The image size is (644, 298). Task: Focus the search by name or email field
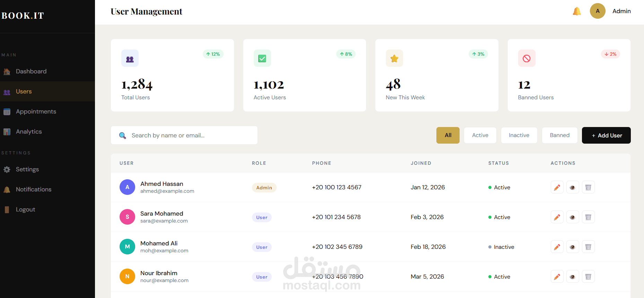pyautogui.click(x=184, y=135)
